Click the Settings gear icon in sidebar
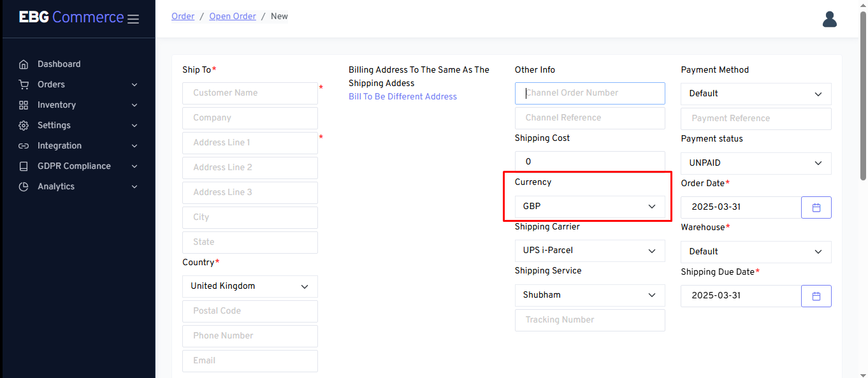The image size is (868, 378). [24, 126]
